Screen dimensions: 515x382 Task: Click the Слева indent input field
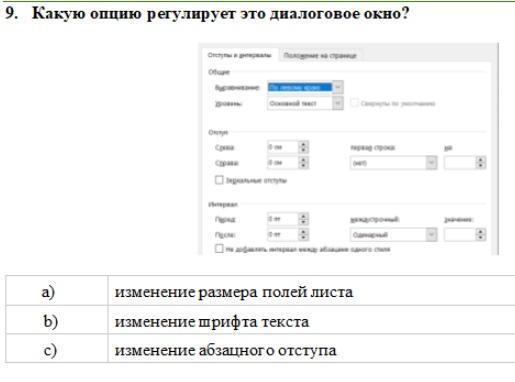tap(283, 147)
